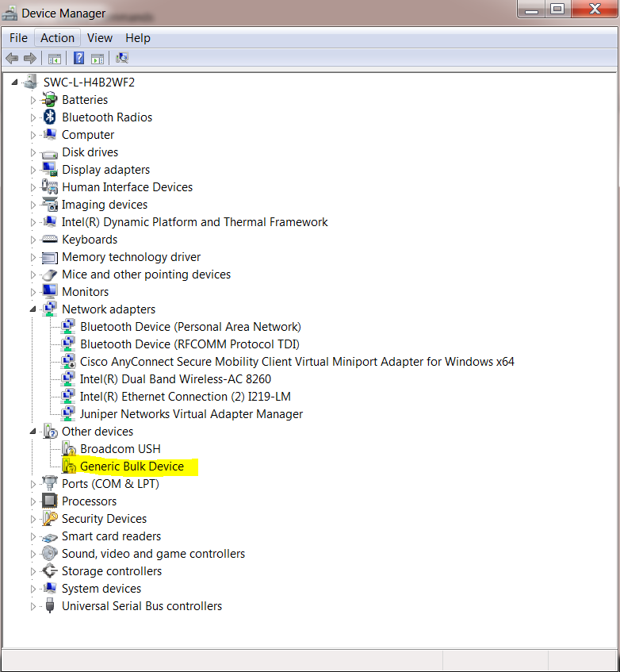Click the Generic Bulk Device warning icon
Screen dimensions: 620x672
[x=68, y=466]
